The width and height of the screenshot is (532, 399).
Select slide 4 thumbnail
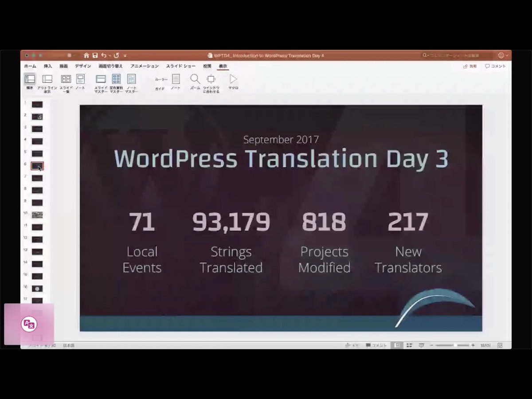click(37, 141)
